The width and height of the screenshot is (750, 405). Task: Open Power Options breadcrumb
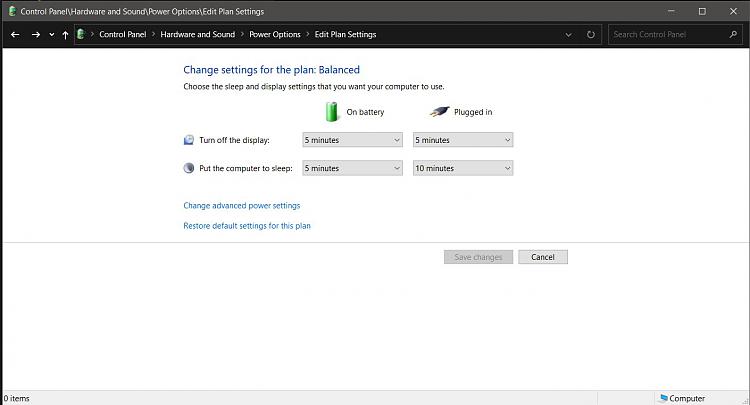point(275,34)
